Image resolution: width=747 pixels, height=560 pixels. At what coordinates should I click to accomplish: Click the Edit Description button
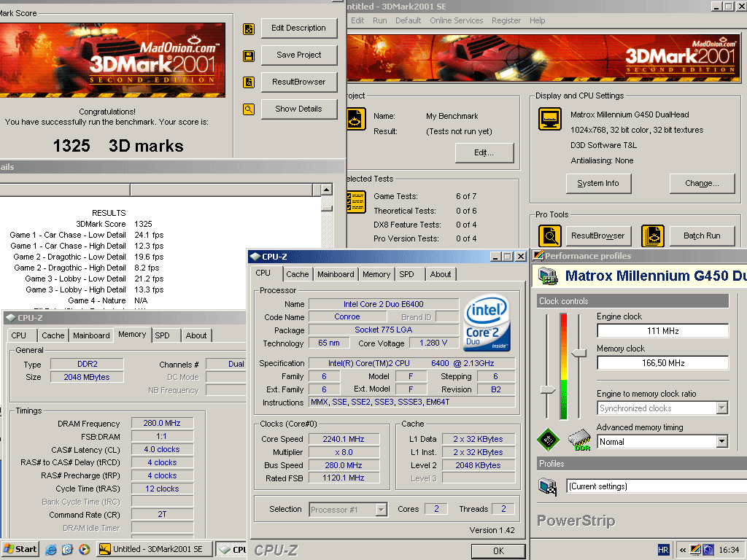click(298, 28)
